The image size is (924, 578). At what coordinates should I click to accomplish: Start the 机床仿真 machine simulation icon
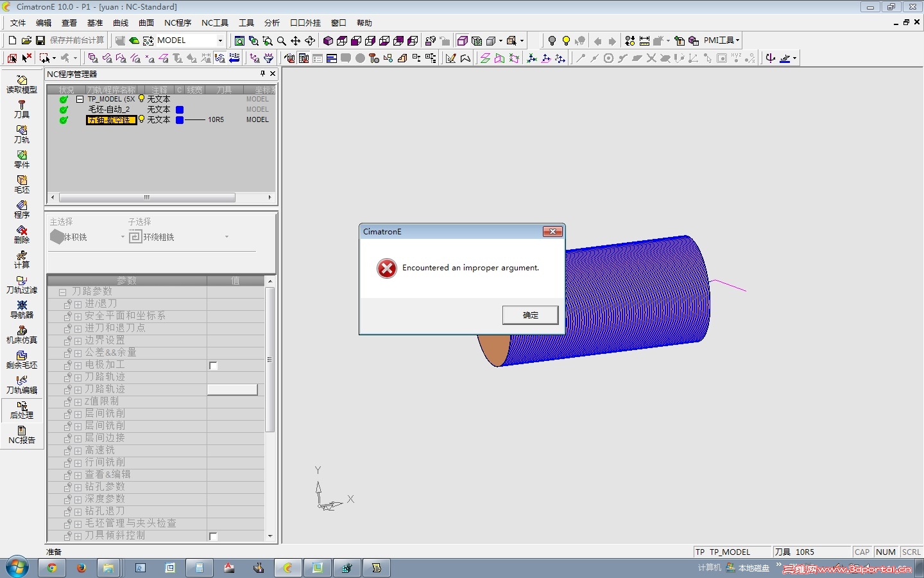click(x=22, y=335)
